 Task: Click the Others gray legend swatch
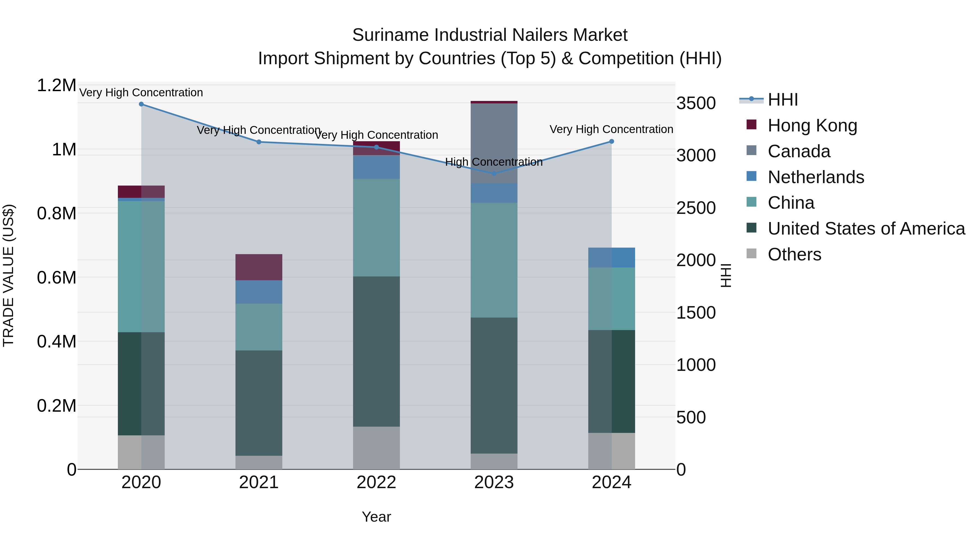[751, 253]
